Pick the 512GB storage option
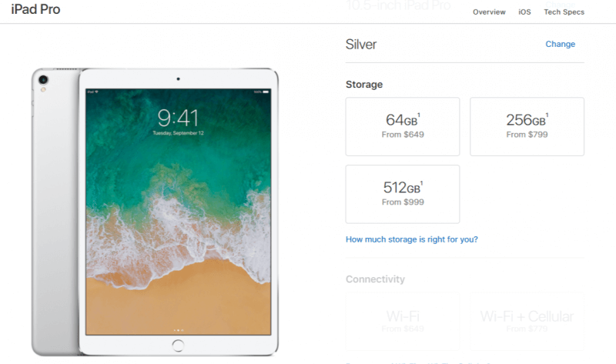The width and height of the screenshot is (616, 364). 403,194
